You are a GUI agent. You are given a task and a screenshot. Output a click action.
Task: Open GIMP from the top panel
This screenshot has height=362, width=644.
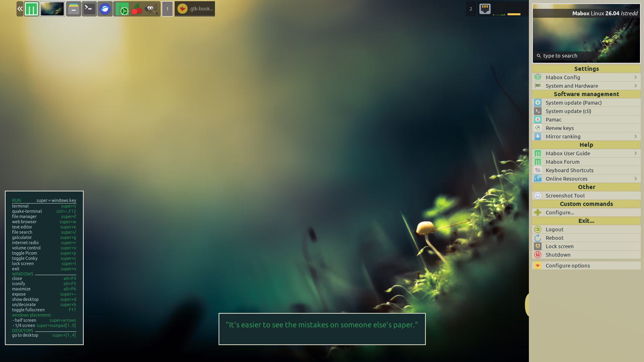152,9
